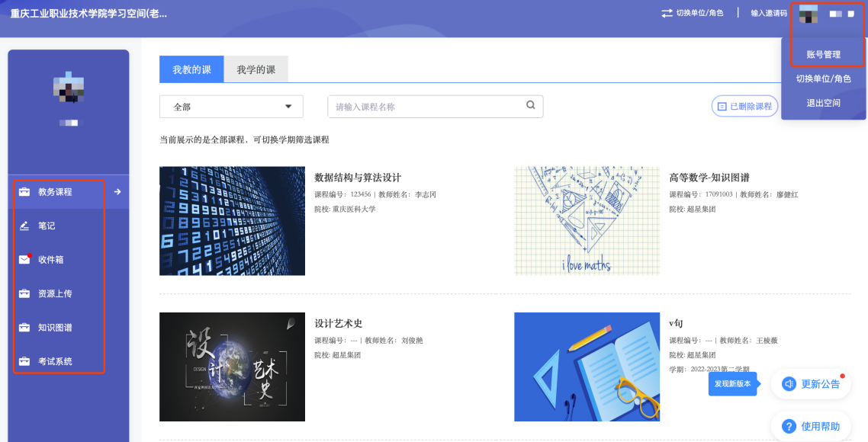Click the text 教师姓名: 李志冈
The image size is (868, 442).
click(407, 194)
